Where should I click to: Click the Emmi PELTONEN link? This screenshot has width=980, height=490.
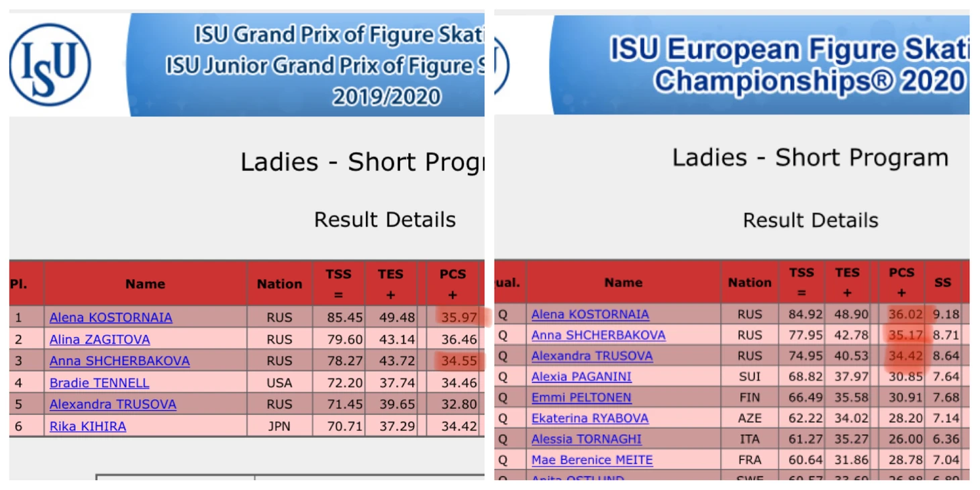(x=581, y=397)
